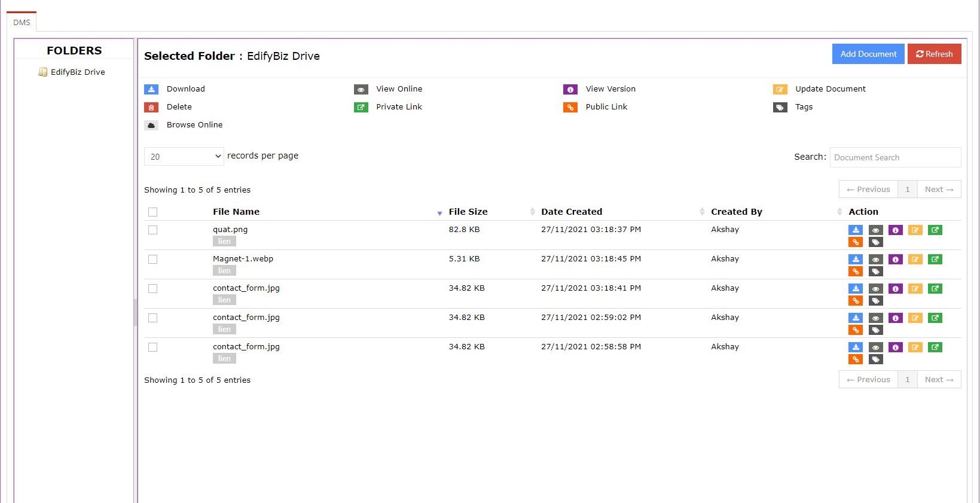Click the 5.31 KB file size cell
The width and height of the screenshot is (980, 503).
[x=464, y=258]
